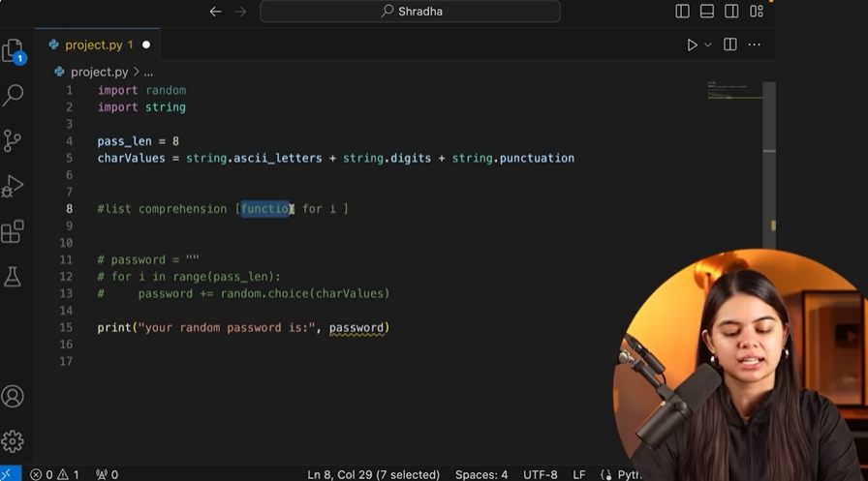868x481 pixels.
Task: Click the Shradha command center search box
Action: pos(410,11)
